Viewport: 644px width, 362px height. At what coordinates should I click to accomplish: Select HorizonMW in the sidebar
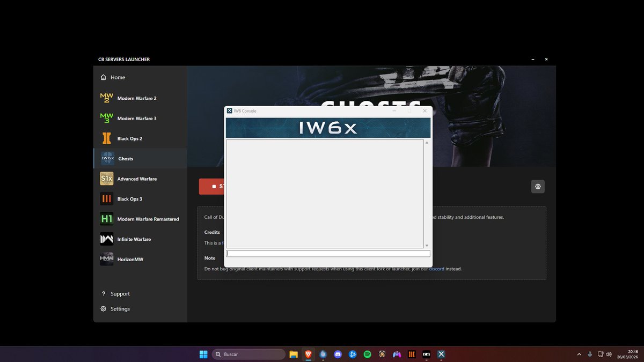coord(140,259)
